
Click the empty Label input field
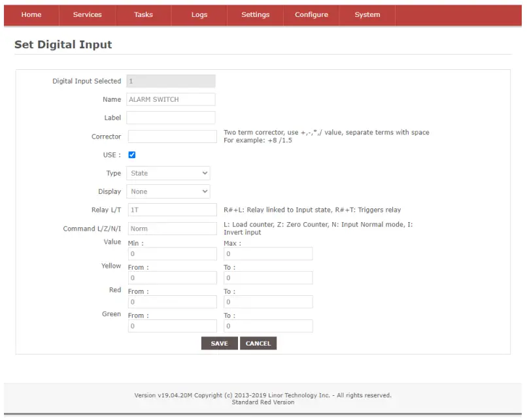tap(171, 118)
